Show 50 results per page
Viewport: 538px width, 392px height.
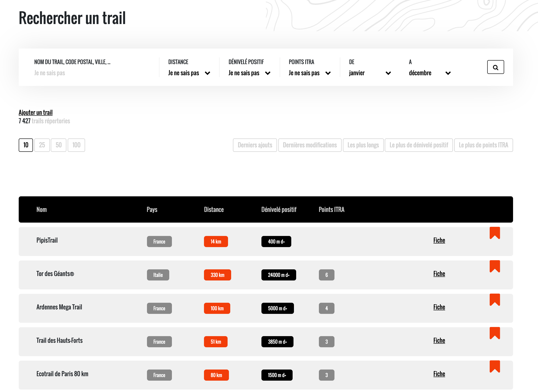pyautogui.click(x=58, y=145)
